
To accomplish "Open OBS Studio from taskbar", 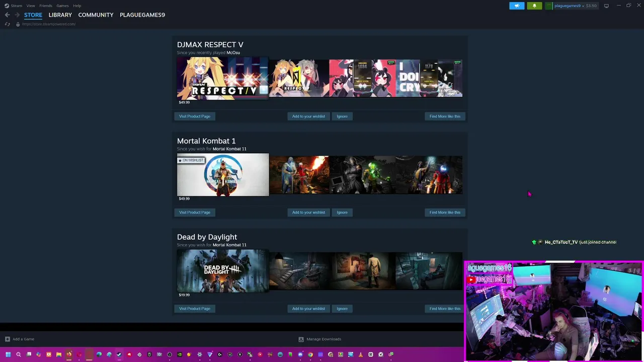I will (x=169, y=354).
